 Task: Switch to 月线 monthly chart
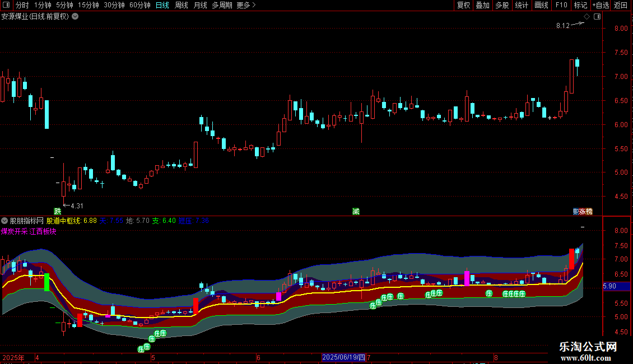click(200, 5)
